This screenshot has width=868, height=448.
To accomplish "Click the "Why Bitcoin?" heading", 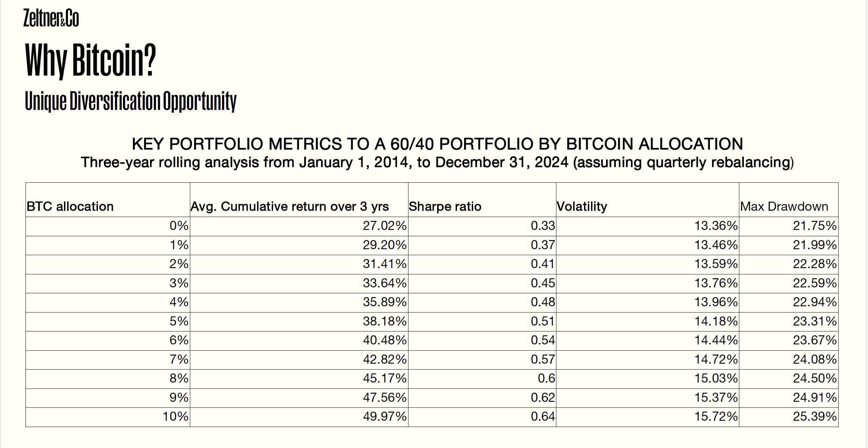I will [90, 60].
